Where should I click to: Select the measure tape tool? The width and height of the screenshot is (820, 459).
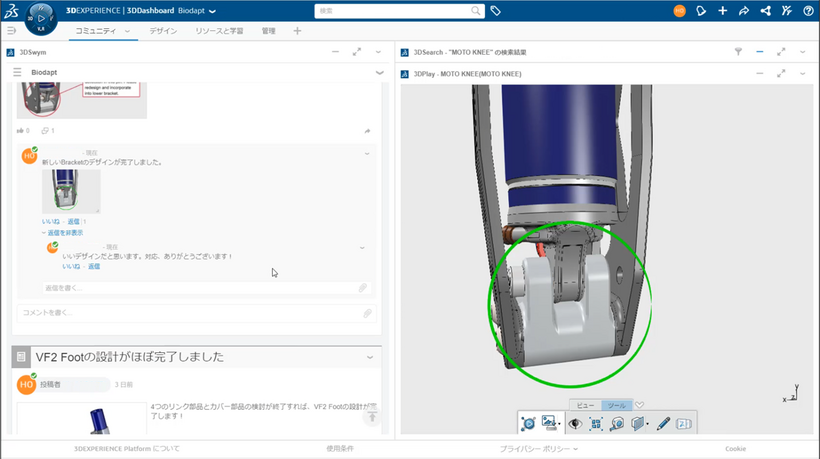coord(617,423)
